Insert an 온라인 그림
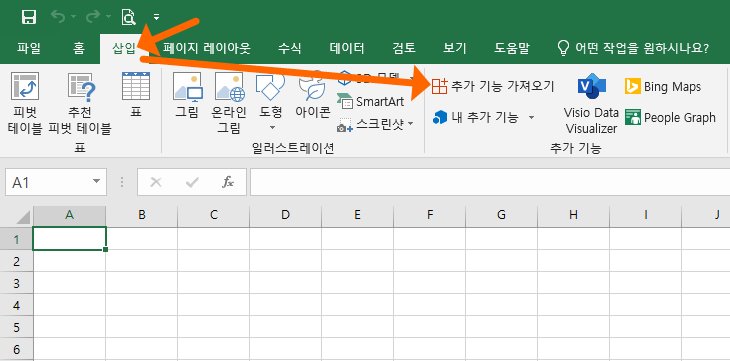The height and width of the screenshot is (361, 730). pos(229,103)
